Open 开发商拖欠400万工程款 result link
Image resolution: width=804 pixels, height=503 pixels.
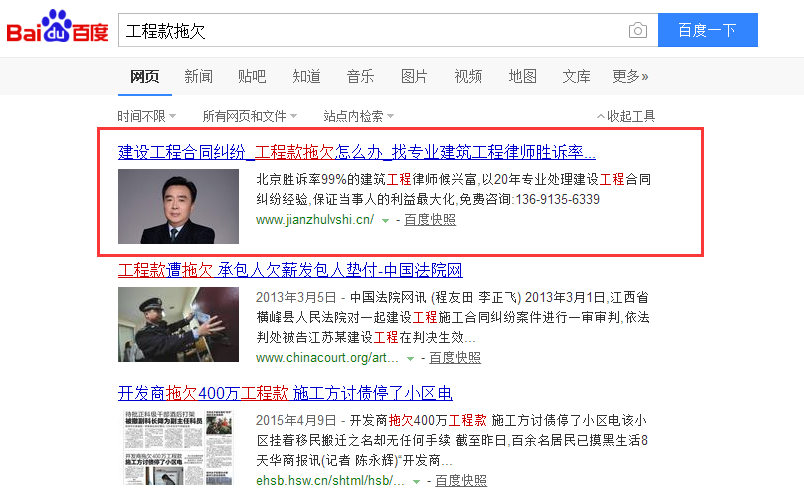[x=285, y=393]
